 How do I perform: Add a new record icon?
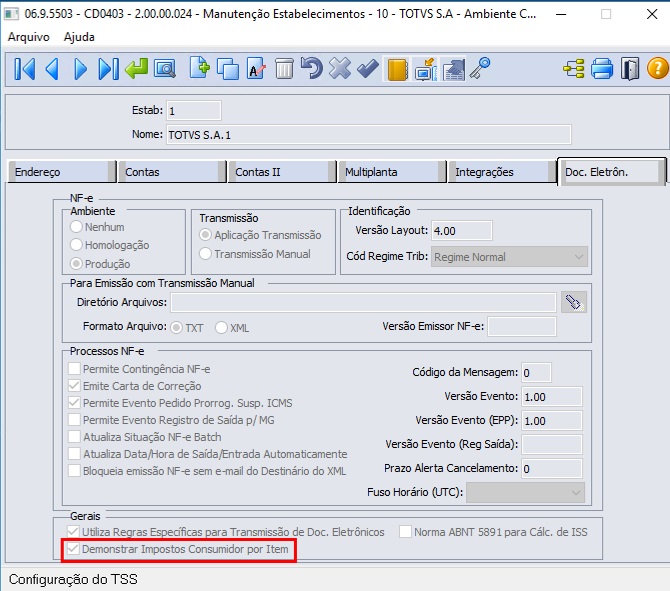coord(200,68)
